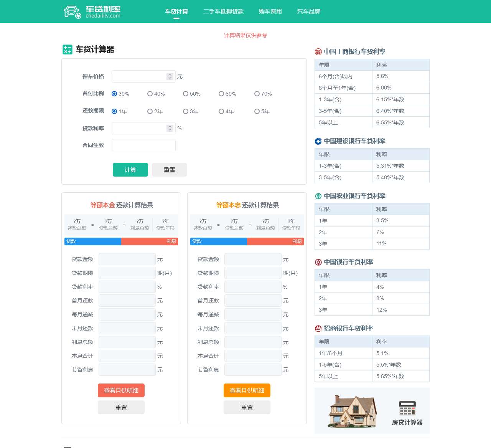The image size is (491, 448).
Task: Open the 购车费用 nav tab
Action: (x=270, y=12)
